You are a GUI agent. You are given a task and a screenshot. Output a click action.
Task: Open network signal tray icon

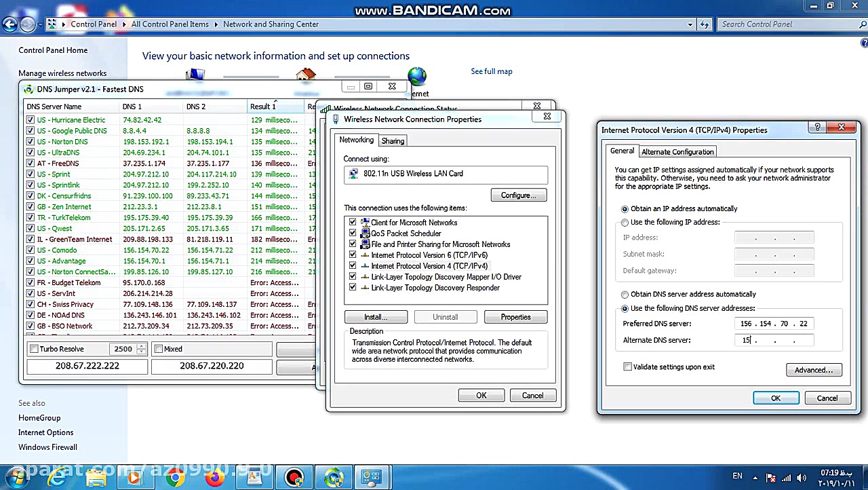[x=787, y=477]
